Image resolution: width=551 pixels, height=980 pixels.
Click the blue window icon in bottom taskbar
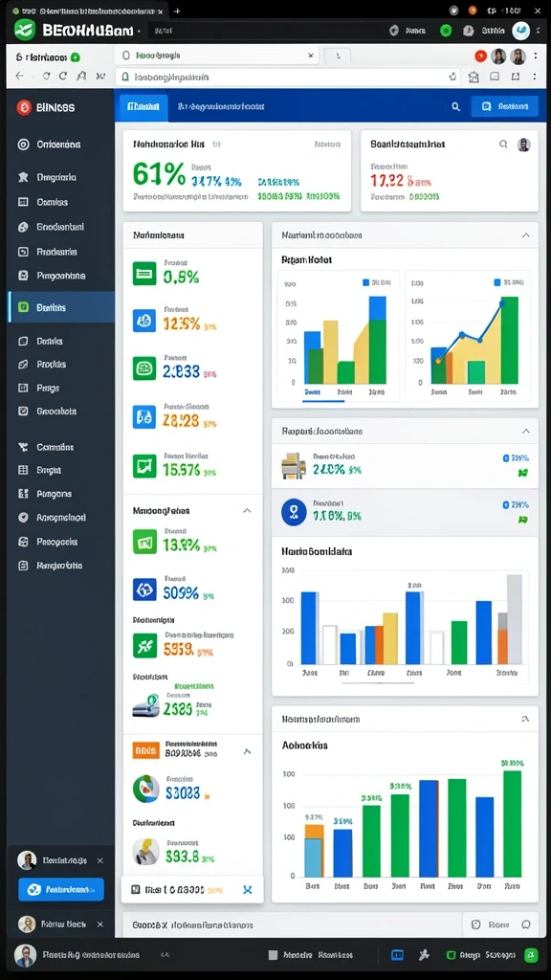coord(397,955)
